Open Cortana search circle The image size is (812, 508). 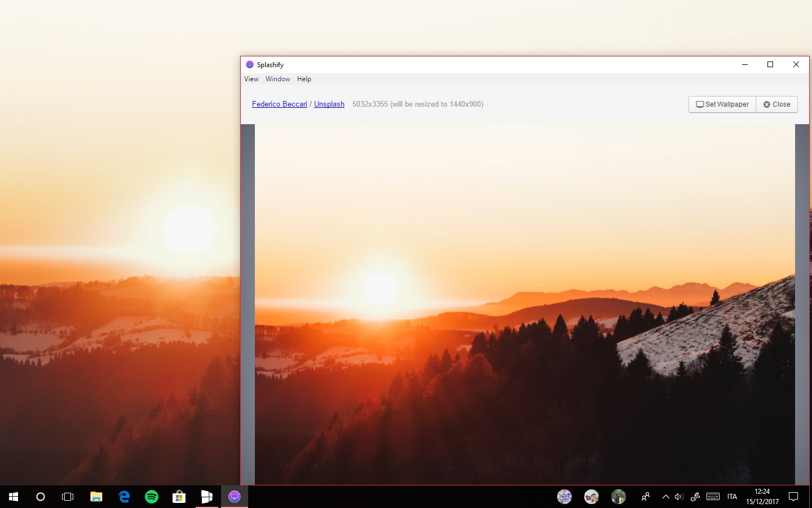click(x=41, y=497)
